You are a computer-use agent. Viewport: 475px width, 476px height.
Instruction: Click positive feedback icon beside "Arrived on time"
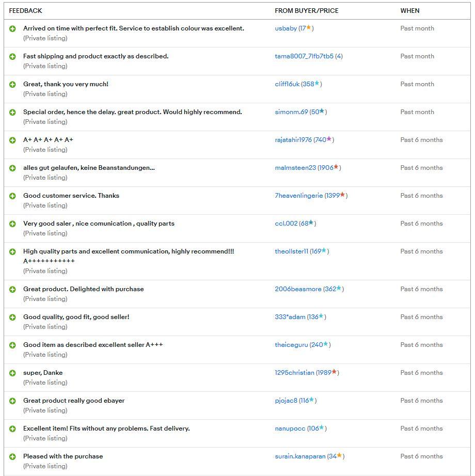pos(12,28)
